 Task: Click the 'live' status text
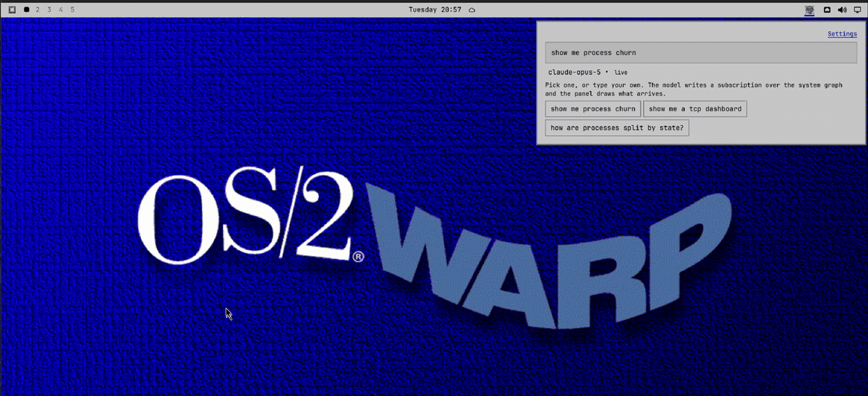coord(621,72)
